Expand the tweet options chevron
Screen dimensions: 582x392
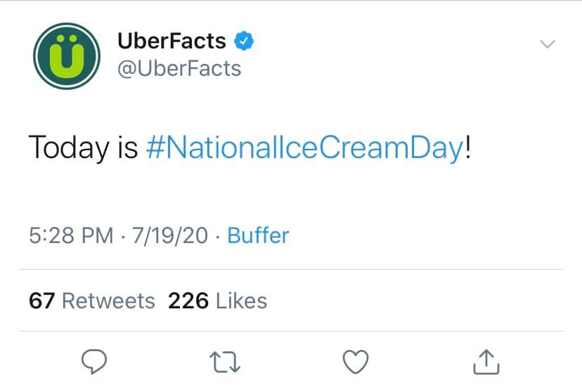tap(546, 44)
